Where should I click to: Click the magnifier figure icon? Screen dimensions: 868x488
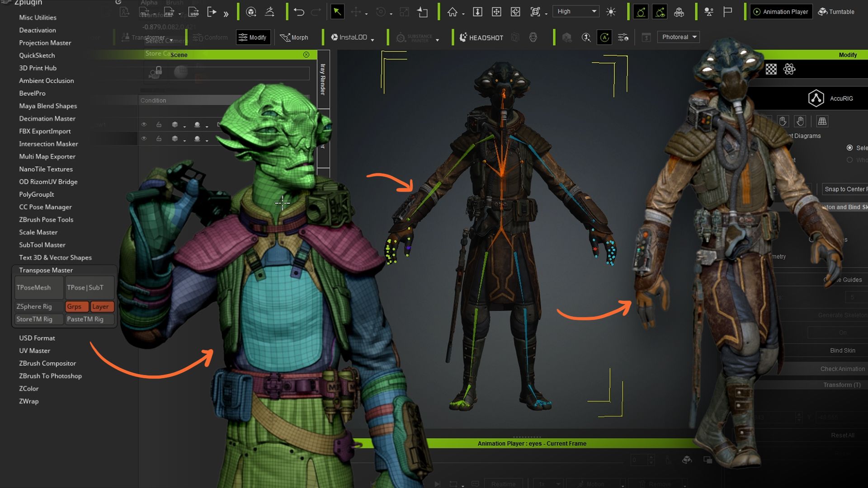tap(586, 38)
